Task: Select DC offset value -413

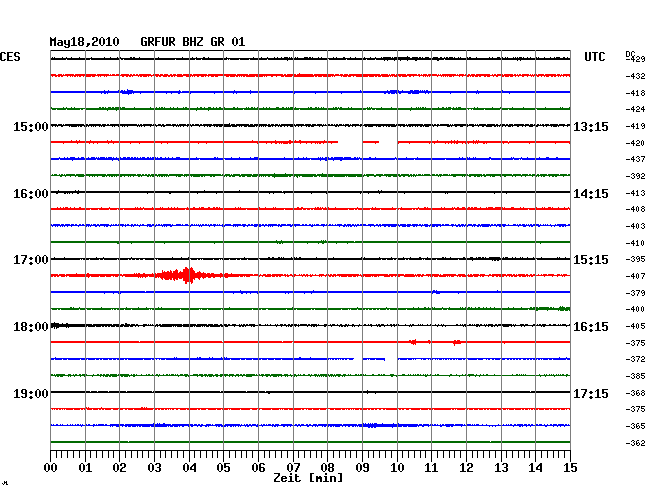Action: point(635,193)
